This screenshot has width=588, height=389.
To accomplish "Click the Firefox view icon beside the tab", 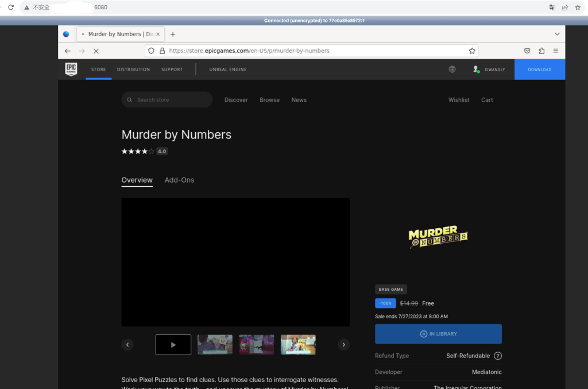I will point(66,34).
